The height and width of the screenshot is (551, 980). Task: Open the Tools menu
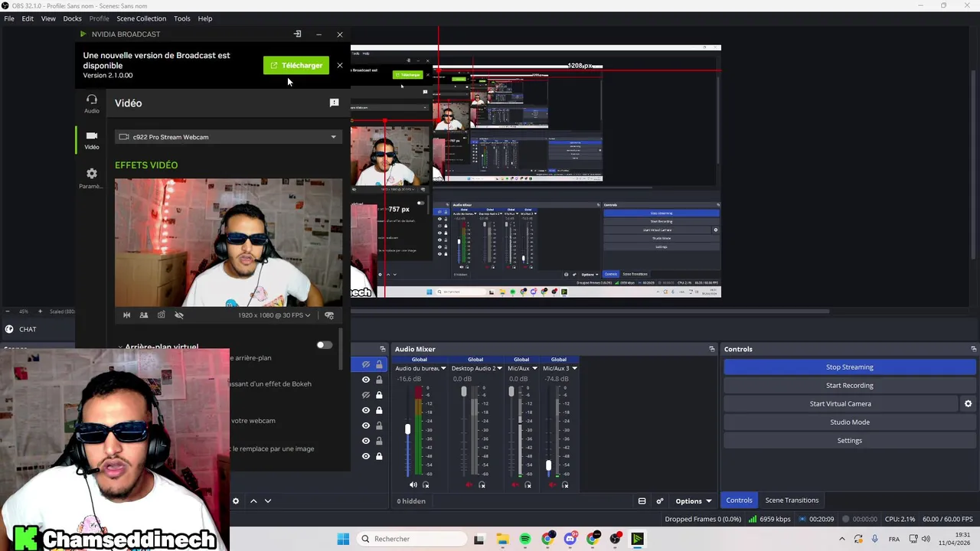(181, 18)
